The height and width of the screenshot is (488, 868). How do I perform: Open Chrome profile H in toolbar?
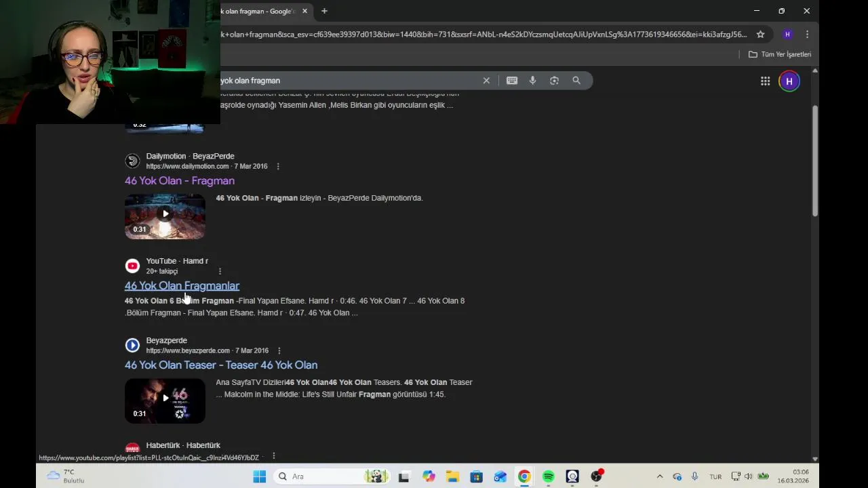pos(787,35)
